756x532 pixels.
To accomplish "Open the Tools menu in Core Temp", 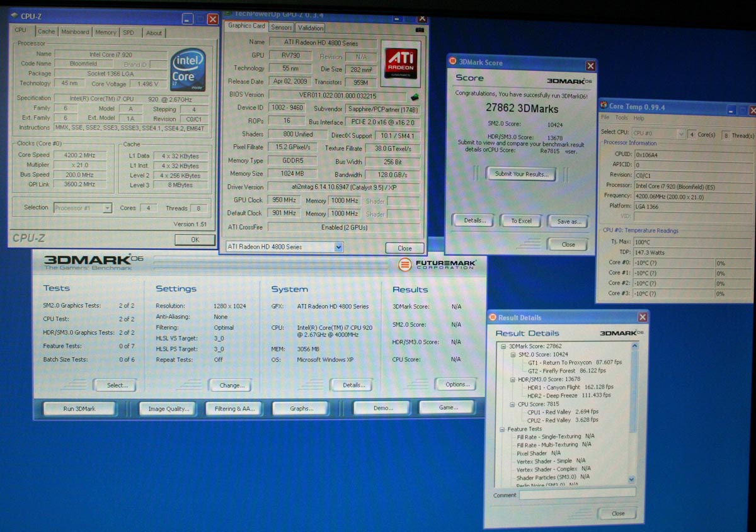I will (622, 118).
